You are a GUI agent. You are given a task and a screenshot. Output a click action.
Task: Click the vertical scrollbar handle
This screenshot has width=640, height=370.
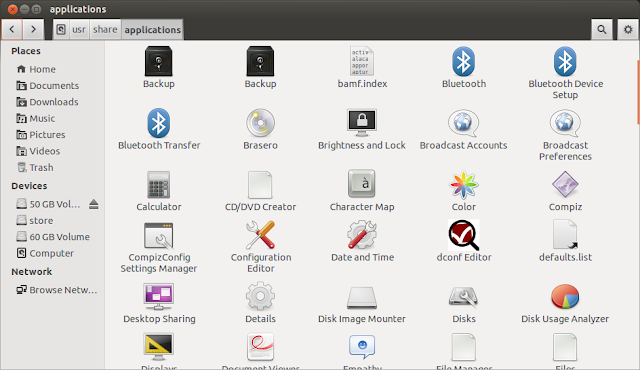638,92
